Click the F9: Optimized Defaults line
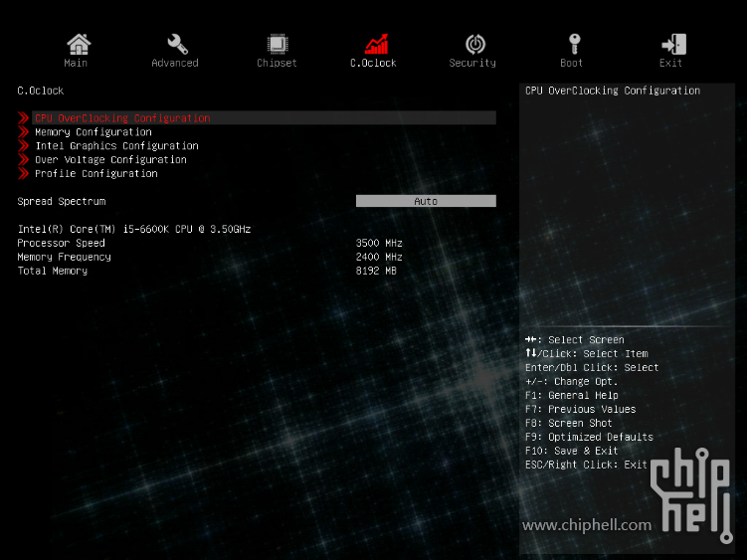This screenshot has height=560, width=747. click(x=589, y=437)
